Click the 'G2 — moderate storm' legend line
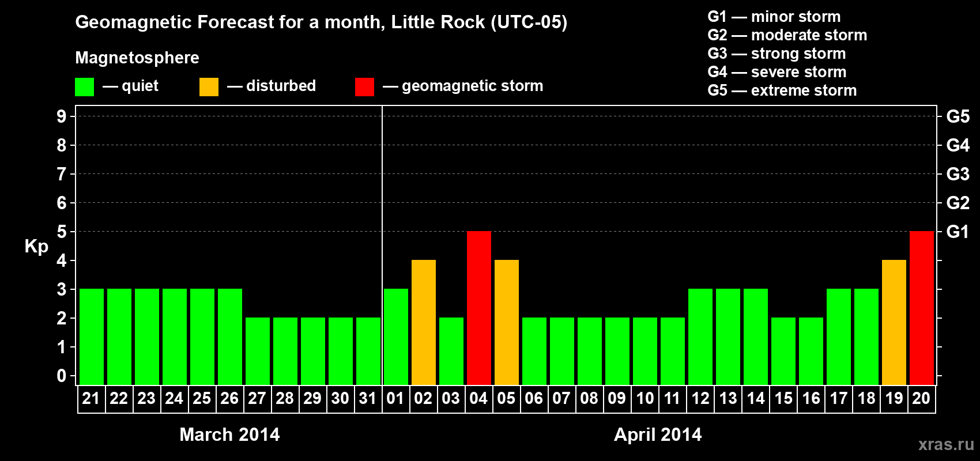This screenshot has width=980, height=461. pos(787,35)
